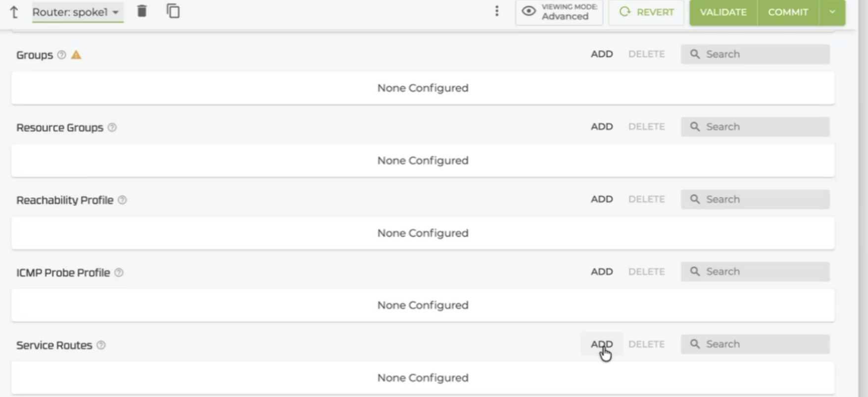Screen dimensions: 868x397
Task: Click DELETE in Service Routes section
Action: point(646,344)
